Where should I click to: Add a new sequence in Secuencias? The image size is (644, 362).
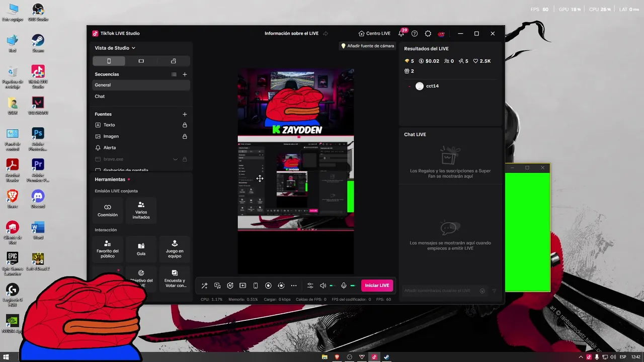pyautogui.click(x=185, y=74)
